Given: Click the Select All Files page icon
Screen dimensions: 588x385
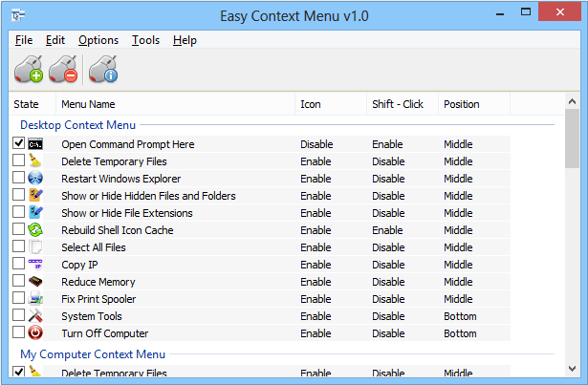Looking at the screenshot, I should (x=35, y=247).
